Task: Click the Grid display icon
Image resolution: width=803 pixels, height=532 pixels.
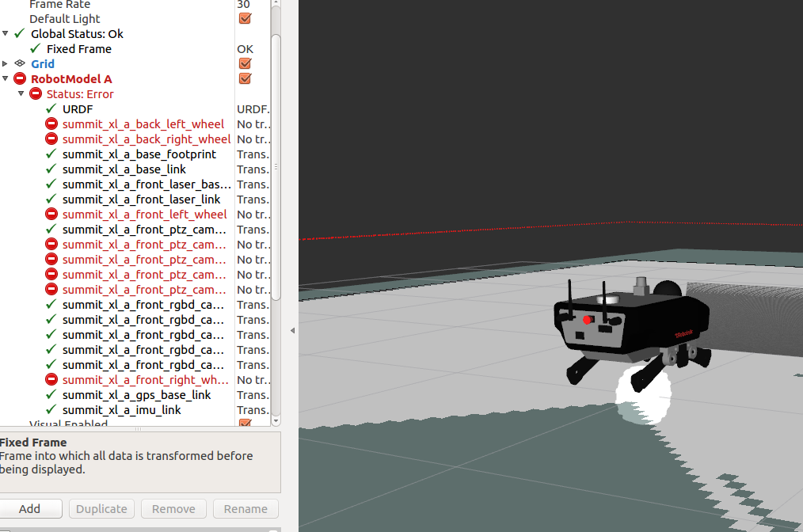Action: (x=20, y=63)
